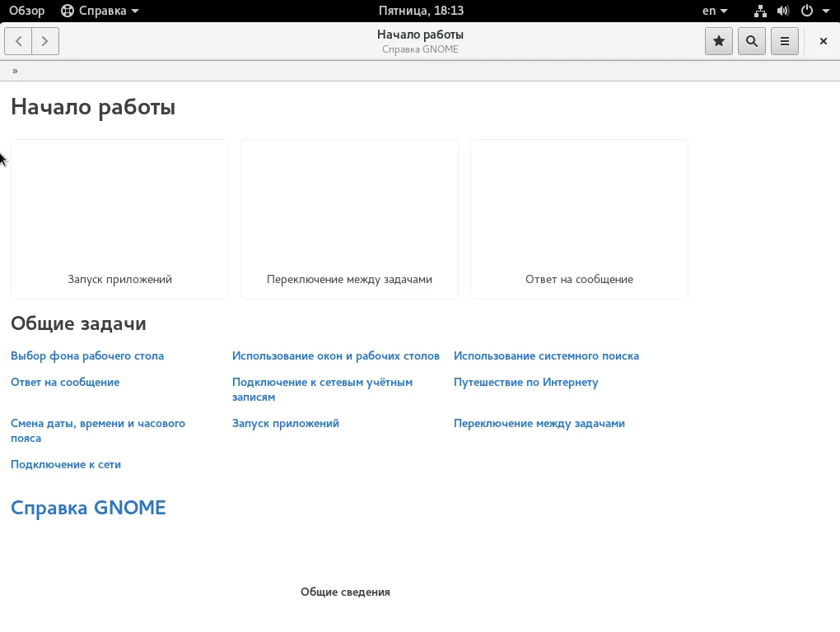The image size is (840, 632).
Task: Open the hamburger menu button
Action: click(x=785, y=41)
